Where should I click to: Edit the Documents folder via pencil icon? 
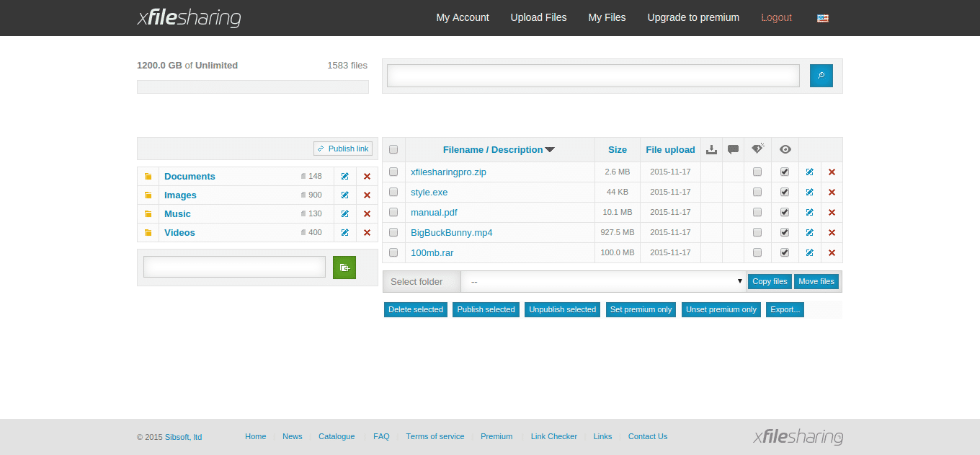point(345,177)
